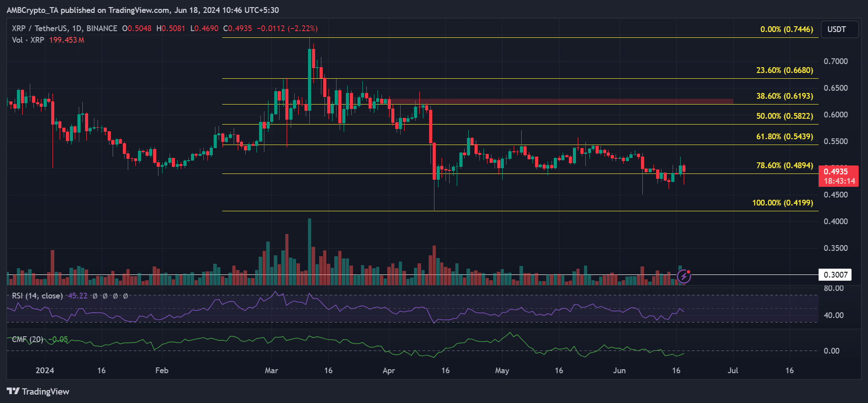Click the 0.7000 price axis label
The image size is (868, 403).
coord(836,61)
